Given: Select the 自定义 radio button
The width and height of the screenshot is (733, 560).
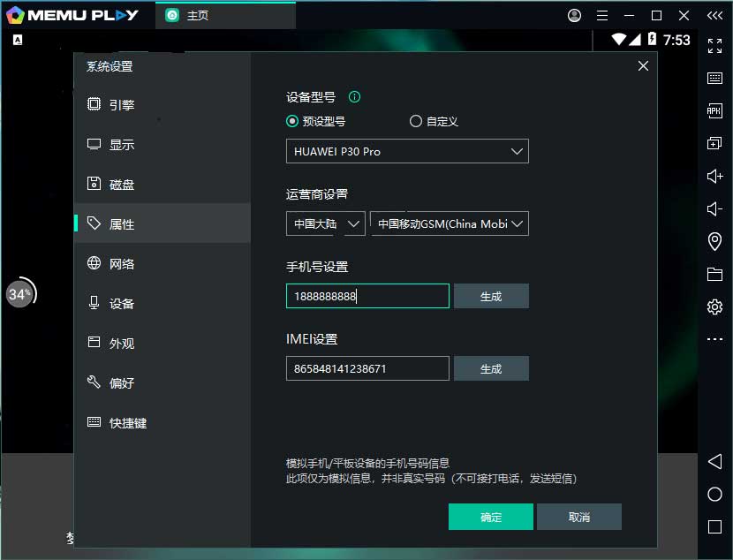Looking at the screenshot, I should click(415, 121).
